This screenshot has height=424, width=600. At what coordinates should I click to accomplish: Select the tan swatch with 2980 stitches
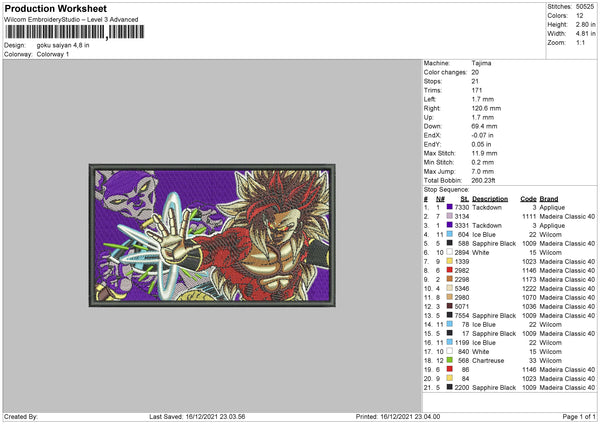coord(450,297)
